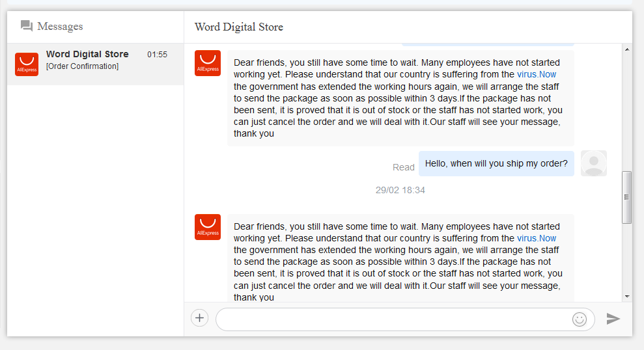Click the [Order Confirmation] preview text
The height and width of the screenshot is (350, 644).
tap(82, 66)
